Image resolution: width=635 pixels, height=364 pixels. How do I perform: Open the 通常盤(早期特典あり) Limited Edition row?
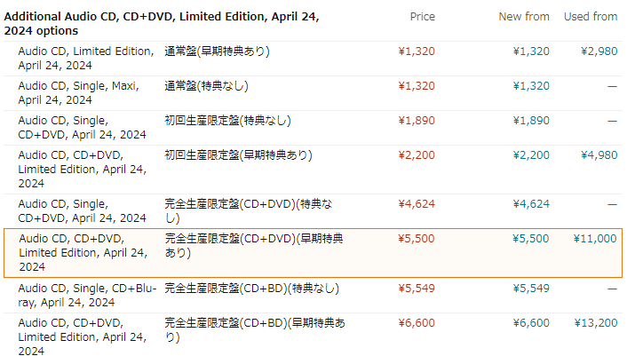[313, 59]
